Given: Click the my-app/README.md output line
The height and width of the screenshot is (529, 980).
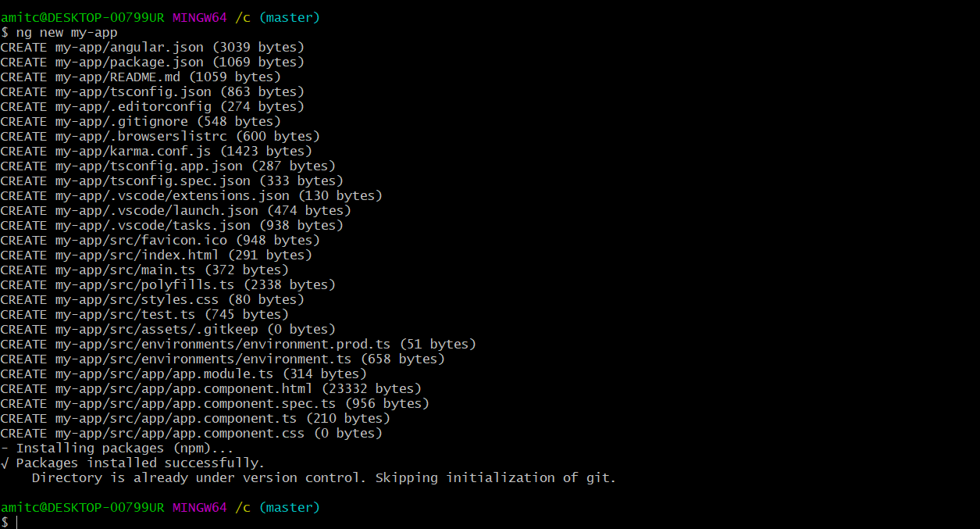Looking at the screenshot, I should click(x=141, y=77).
